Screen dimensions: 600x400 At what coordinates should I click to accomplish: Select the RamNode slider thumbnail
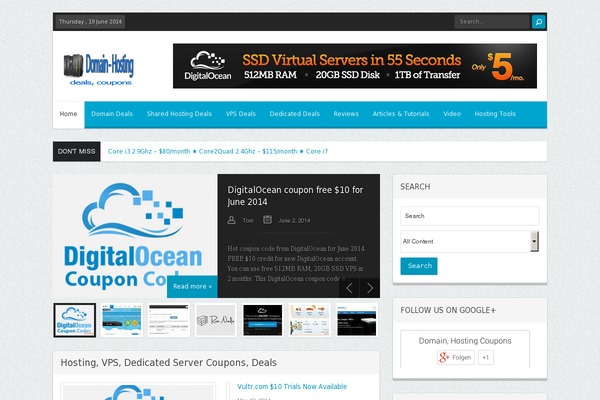coord(216,320)
